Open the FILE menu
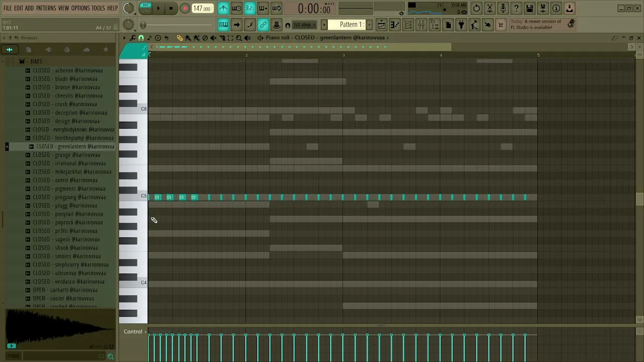This screenshot has width=644, height=362. [8, 8]
